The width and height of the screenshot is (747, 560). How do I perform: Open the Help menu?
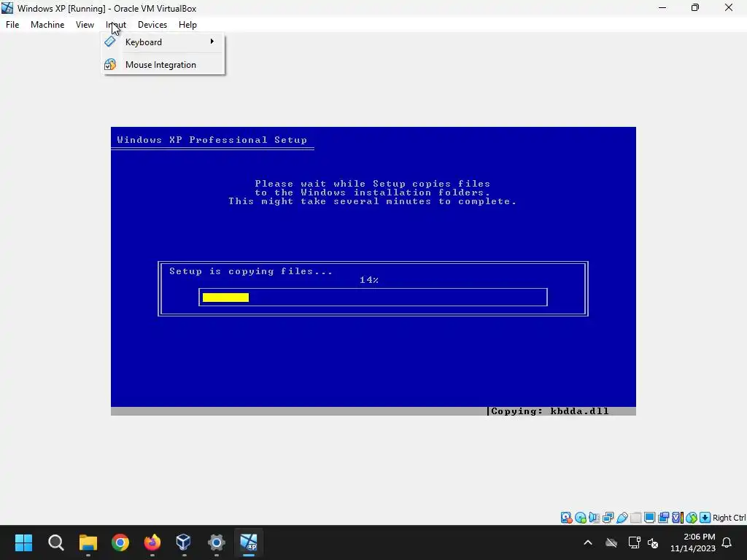click(187, 25)
